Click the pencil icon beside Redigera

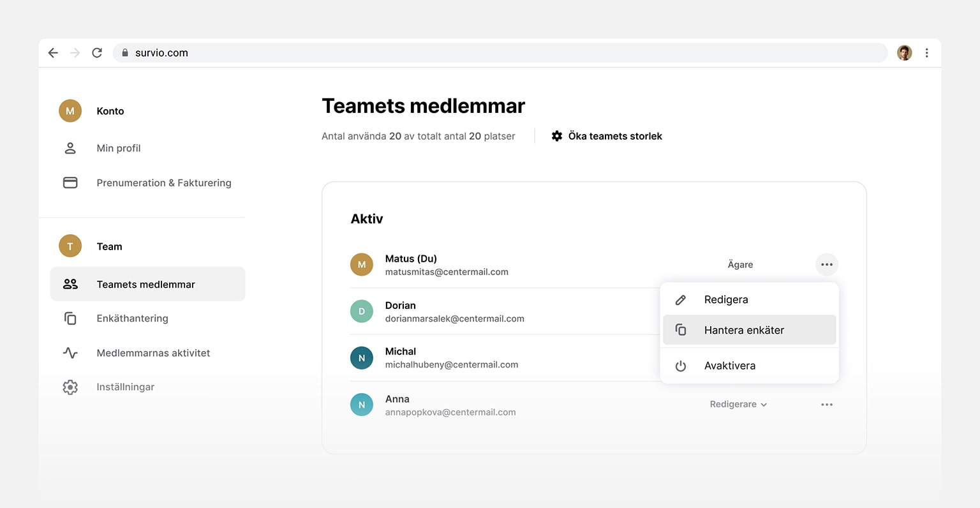click(x=680, y=299)
